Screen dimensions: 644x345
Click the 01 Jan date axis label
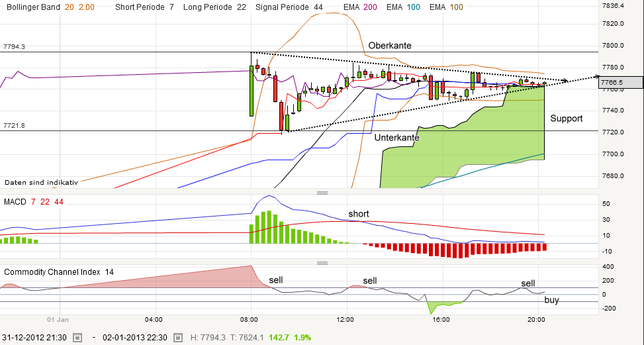(x=58, y=320)
